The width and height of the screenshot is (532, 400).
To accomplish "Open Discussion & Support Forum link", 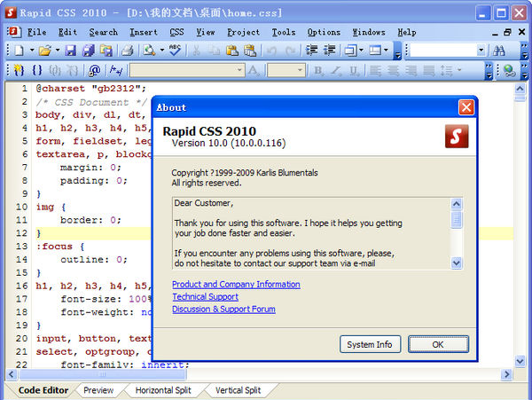I will (224, 309).
